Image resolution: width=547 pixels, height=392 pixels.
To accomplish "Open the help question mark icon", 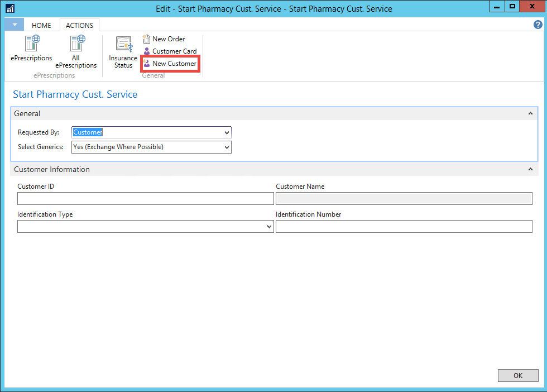I will coord(538,25).
